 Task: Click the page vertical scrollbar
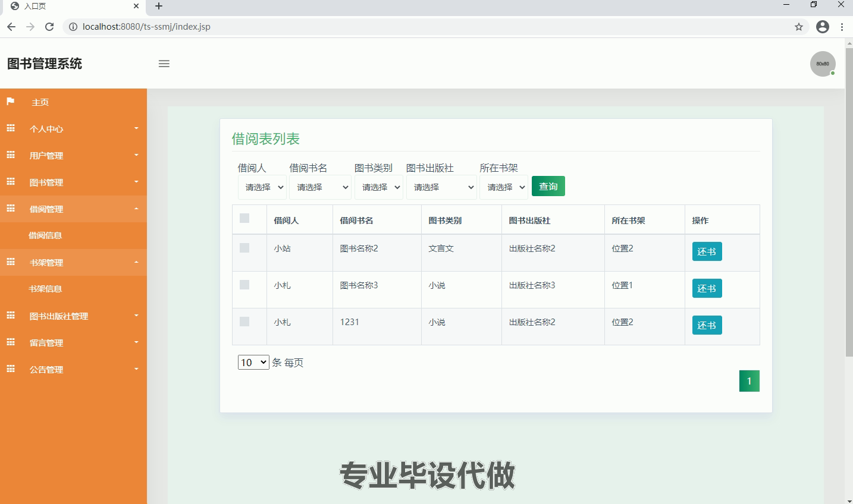(849, 202)
